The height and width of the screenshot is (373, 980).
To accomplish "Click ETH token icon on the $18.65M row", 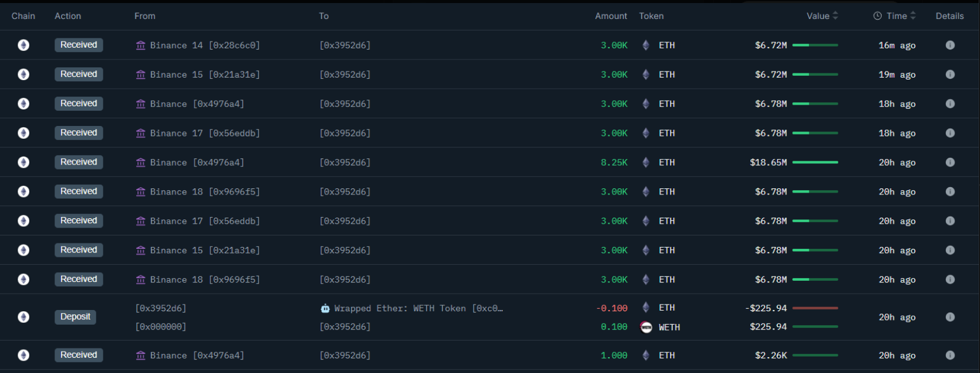I will coord(646,163).
